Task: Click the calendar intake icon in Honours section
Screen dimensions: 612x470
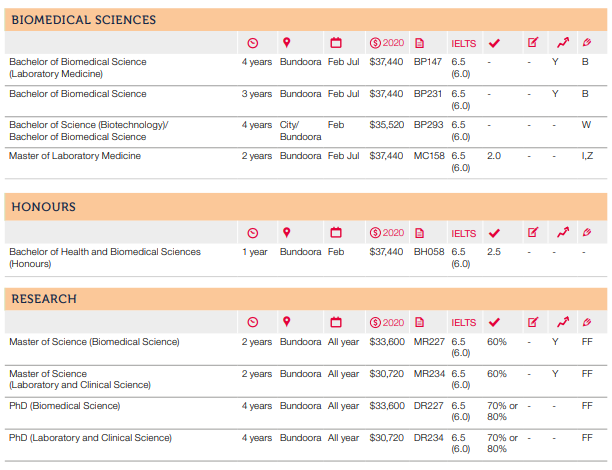Action: 336,233
